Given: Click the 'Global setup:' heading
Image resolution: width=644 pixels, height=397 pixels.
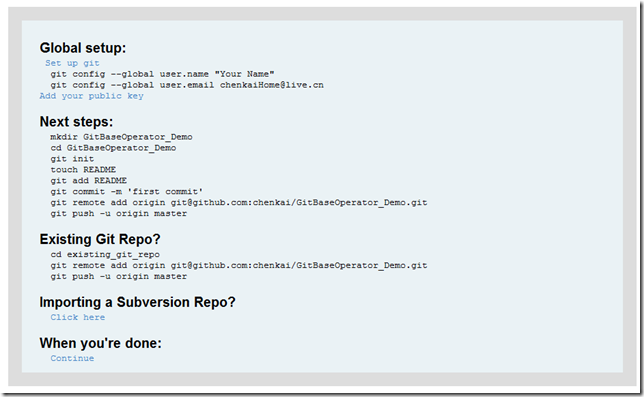Looking at the screenshot, I should [83, 48].
